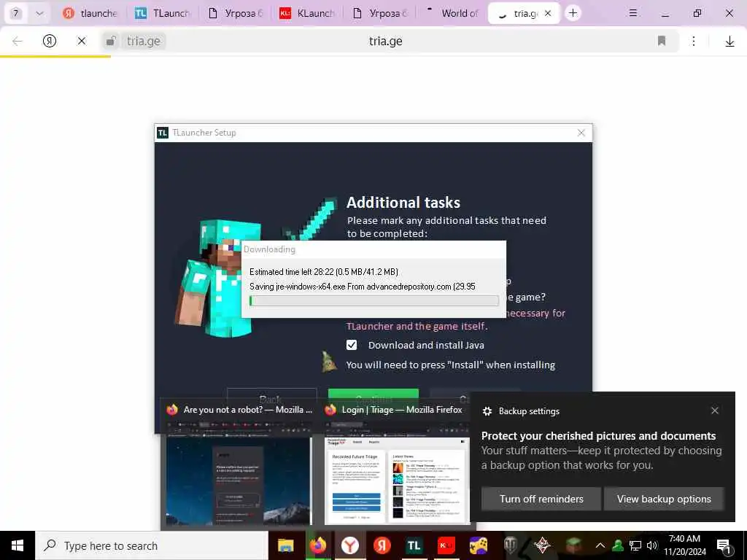Click the yellow gamepad taskbar icon
Screen dimensions: 747x560
click(479, 545)
